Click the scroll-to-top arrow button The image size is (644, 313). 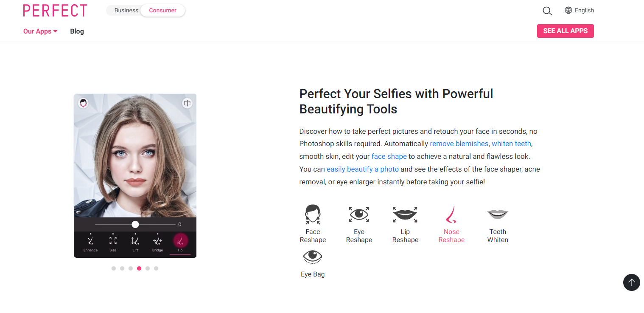(631, 282)
